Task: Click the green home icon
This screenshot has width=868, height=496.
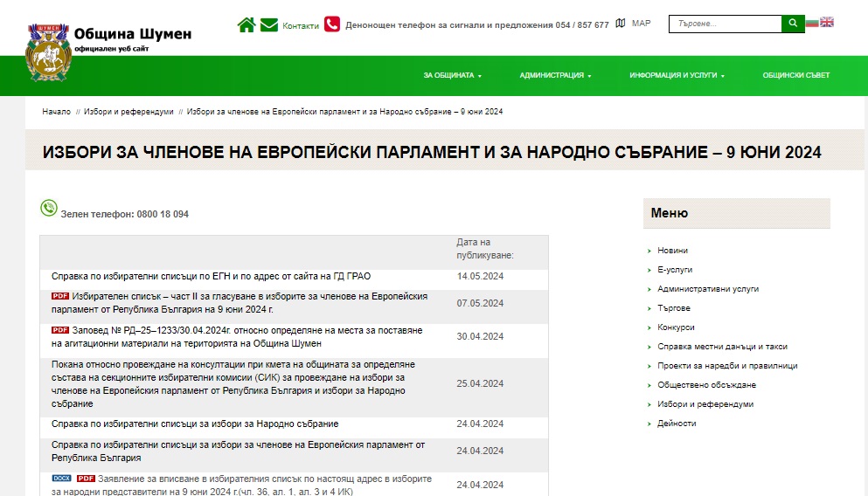Action: 246,24
